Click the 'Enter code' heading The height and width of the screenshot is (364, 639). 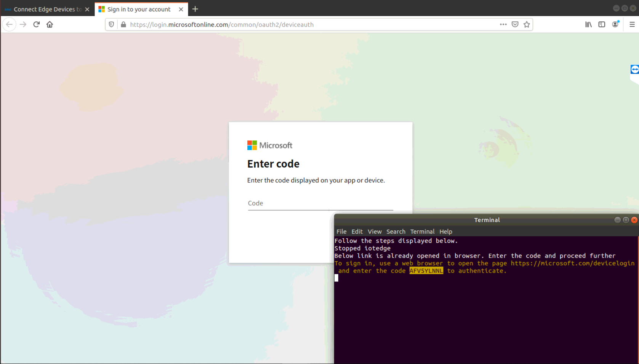pos(273,164)
